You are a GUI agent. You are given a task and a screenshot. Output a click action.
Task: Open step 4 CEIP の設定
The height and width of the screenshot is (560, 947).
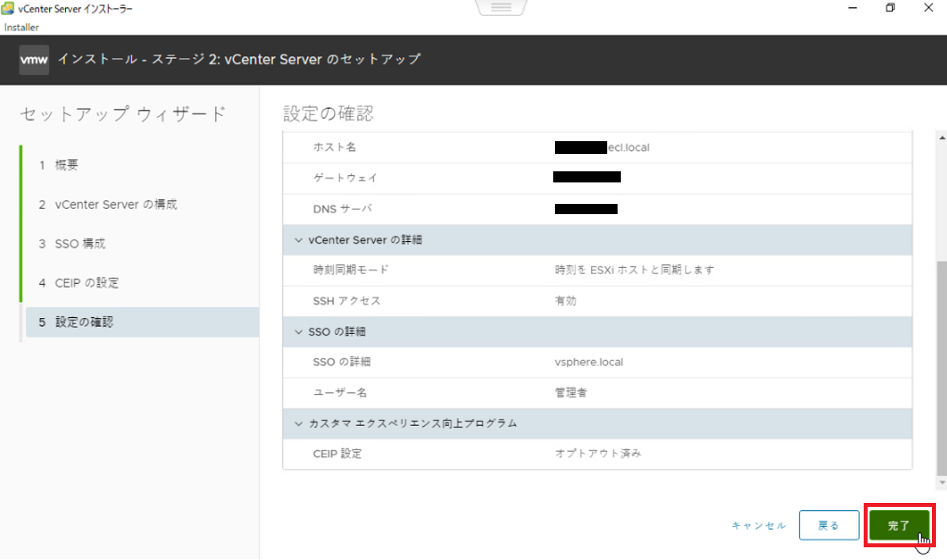coord(87,283)
